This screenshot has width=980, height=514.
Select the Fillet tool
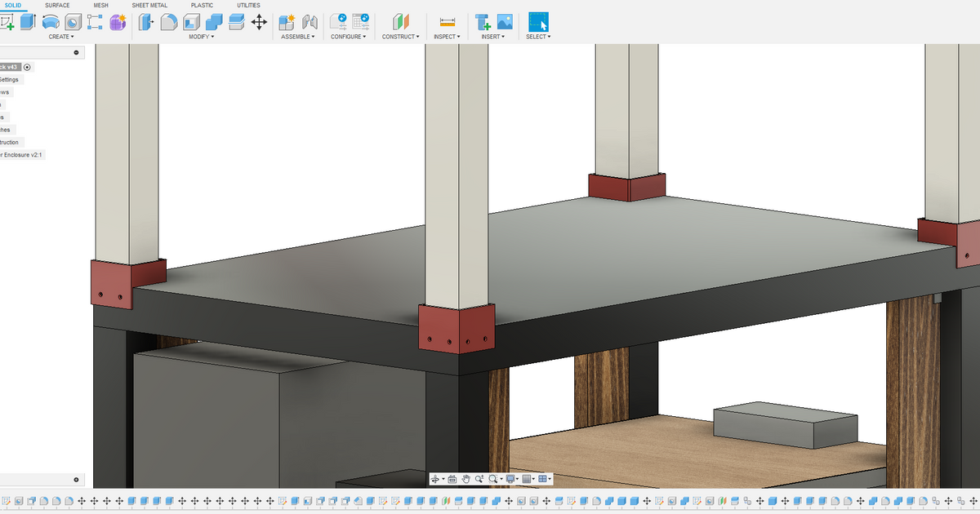(169, 22)
